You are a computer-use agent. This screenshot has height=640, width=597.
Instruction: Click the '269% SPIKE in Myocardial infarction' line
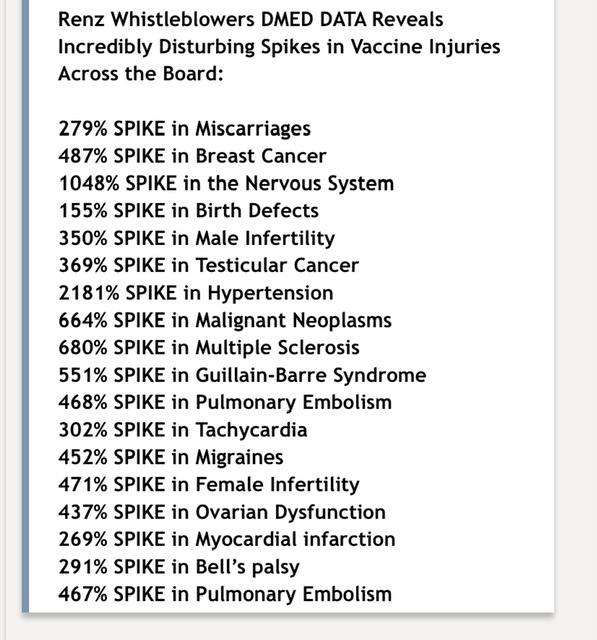click(x=227, y=540)
